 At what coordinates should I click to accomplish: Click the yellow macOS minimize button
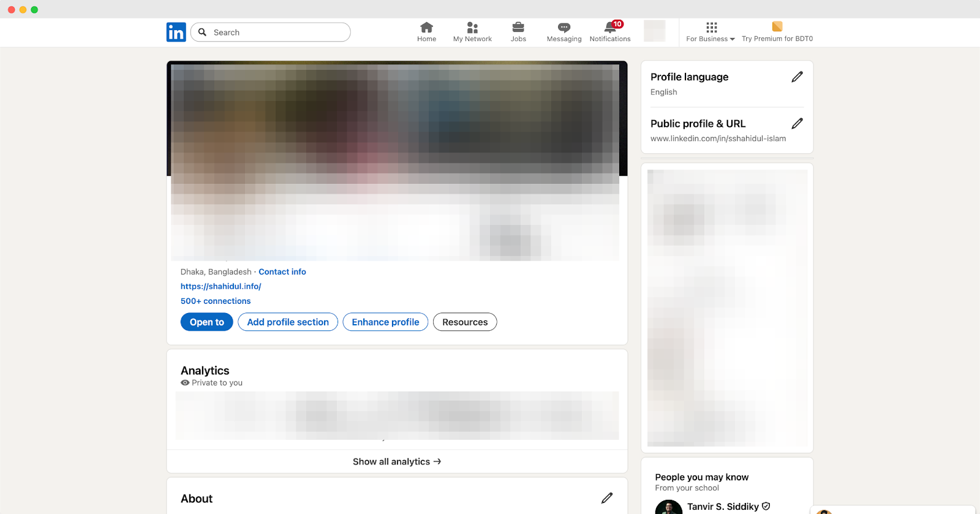point(23,10)
